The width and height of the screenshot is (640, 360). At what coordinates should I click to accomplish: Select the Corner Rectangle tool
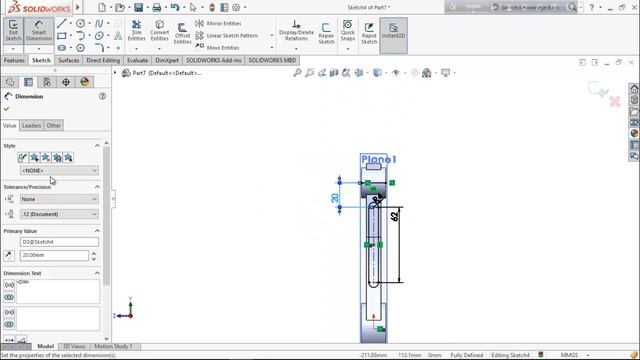click(62, 36)
